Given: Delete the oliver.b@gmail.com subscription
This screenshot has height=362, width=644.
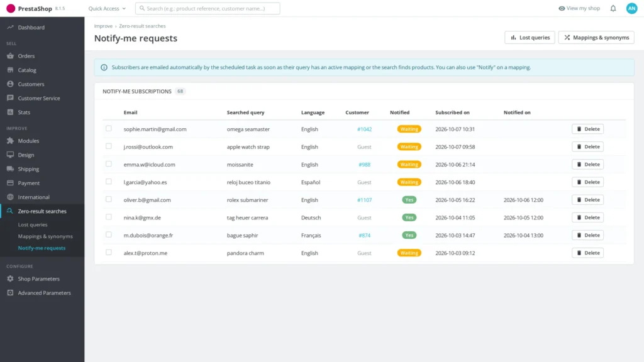Looking at the screenshot, I should coord(587,199).
